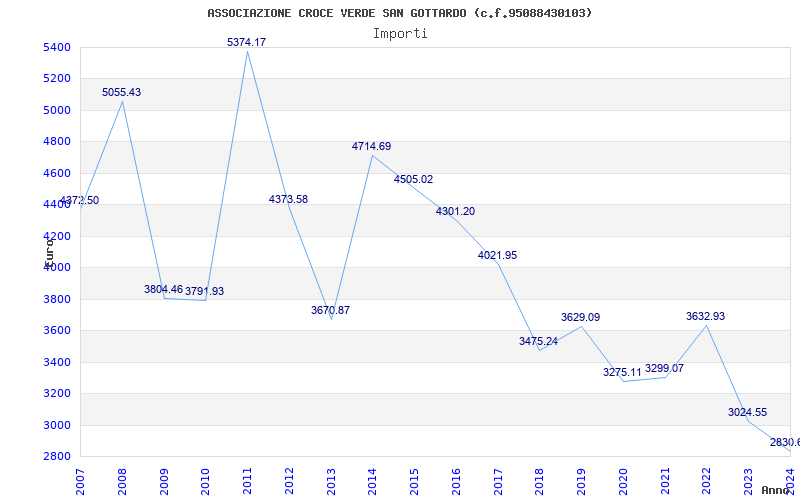Image resolution: width=800 pixels, height=500 pixels.
Task: Select the 5055.43 data label
Action: (x=121, y=92)
